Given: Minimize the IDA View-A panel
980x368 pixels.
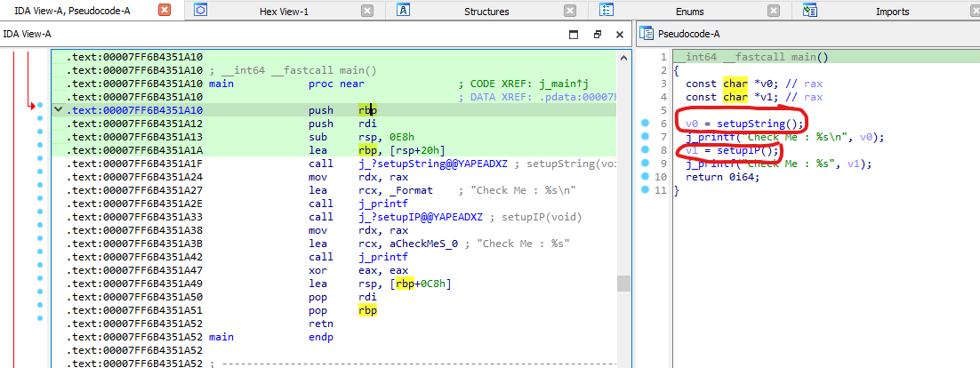Looking at the screenshot, I should click(574, 34).
